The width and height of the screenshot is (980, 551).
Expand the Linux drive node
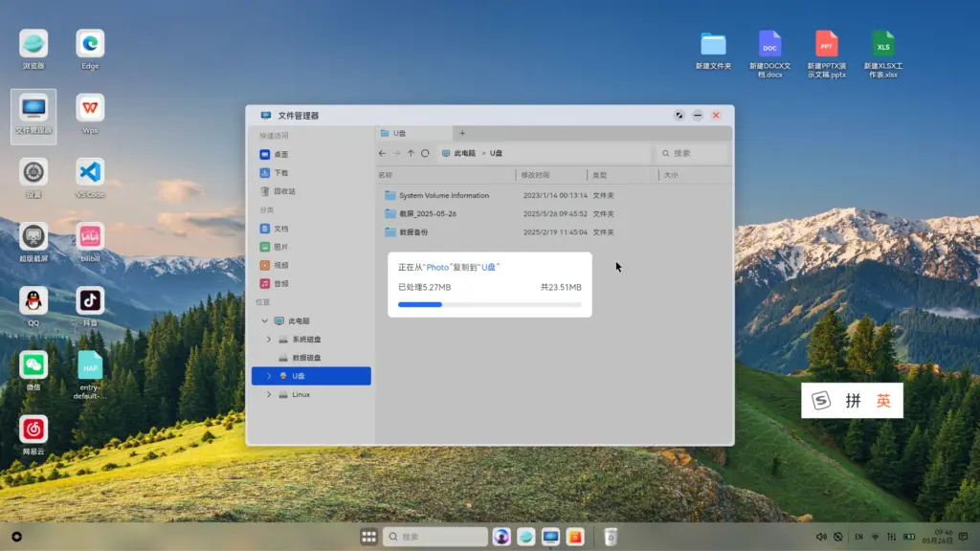coord(269,394)
